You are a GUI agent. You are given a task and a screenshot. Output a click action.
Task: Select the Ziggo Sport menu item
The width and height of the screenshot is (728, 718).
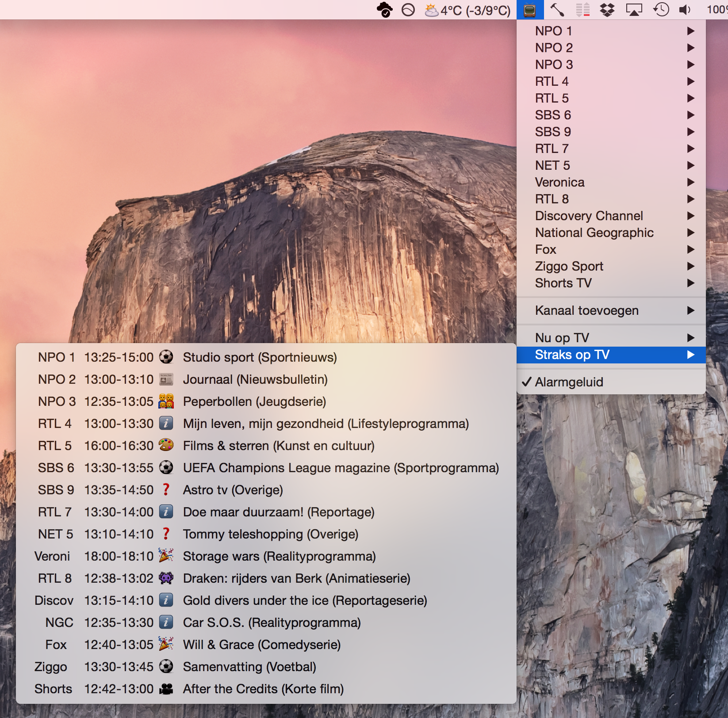click(x=611, y=266)
